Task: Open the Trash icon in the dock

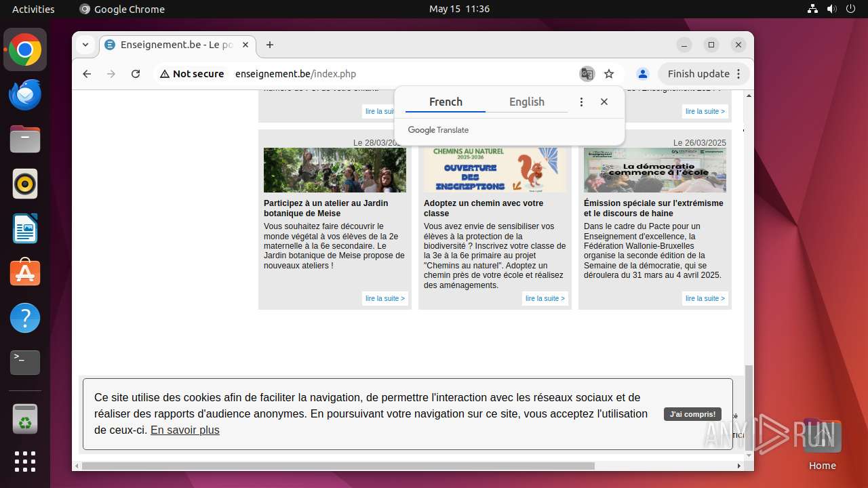Action: [25, 418]
